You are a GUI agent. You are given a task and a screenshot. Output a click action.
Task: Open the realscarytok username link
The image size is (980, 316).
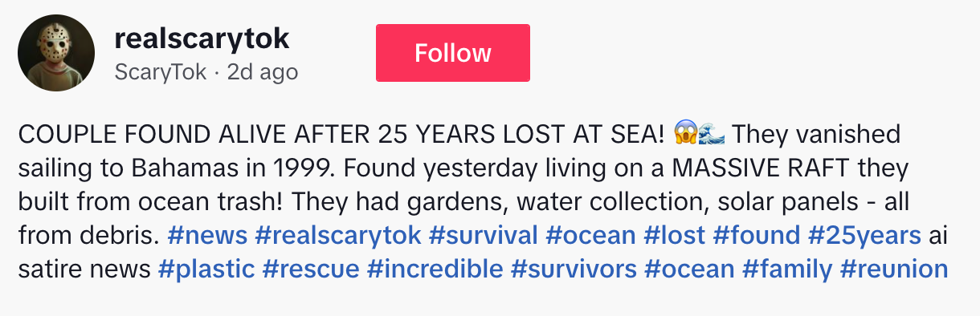[x=202, y=38]
